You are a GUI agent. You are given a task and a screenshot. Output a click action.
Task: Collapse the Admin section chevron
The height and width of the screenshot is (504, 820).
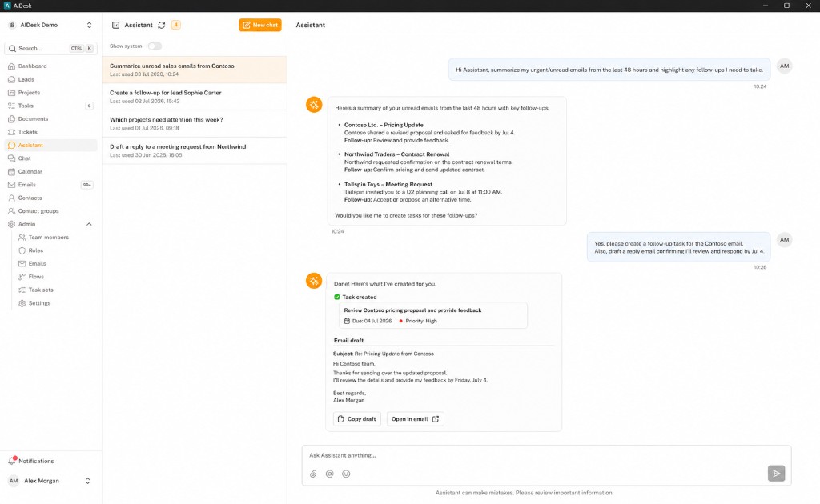tap(89, 224)
